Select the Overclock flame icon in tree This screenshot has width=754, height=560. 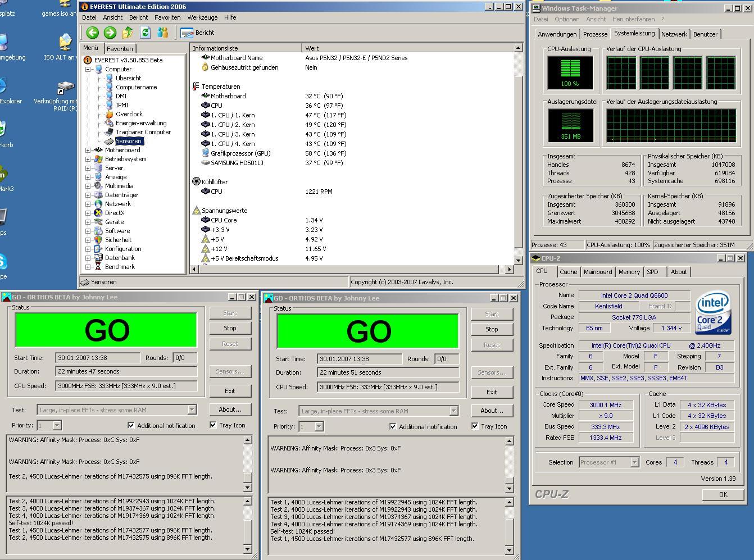(109, 114)
